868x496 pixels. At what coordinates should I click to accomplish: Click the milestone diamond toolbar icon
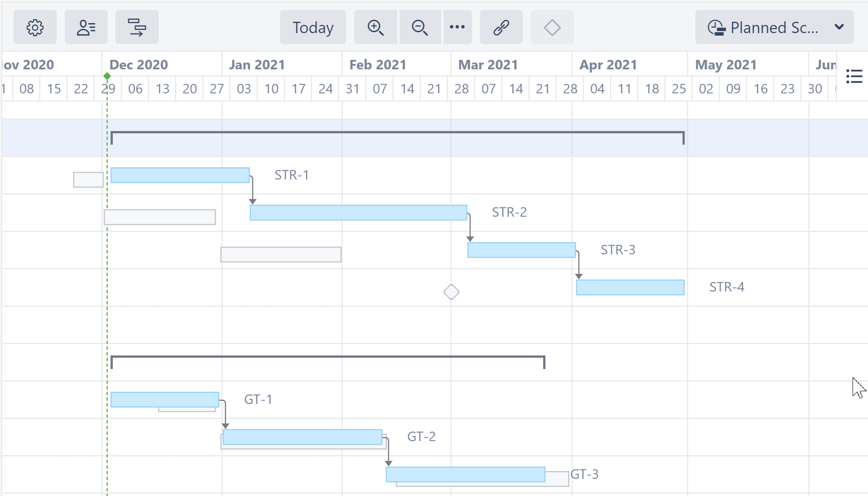[x=552, y=28]
